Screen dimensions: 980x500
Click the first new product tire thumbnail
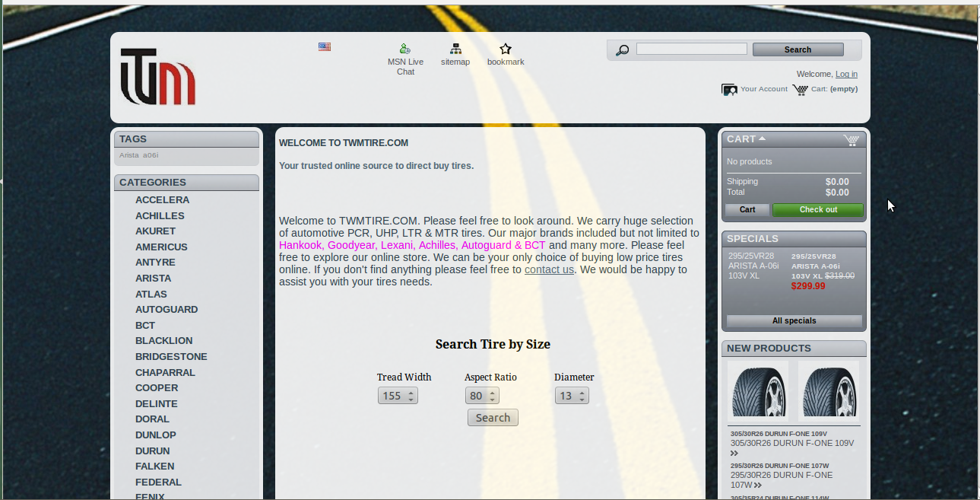(757, 391)
